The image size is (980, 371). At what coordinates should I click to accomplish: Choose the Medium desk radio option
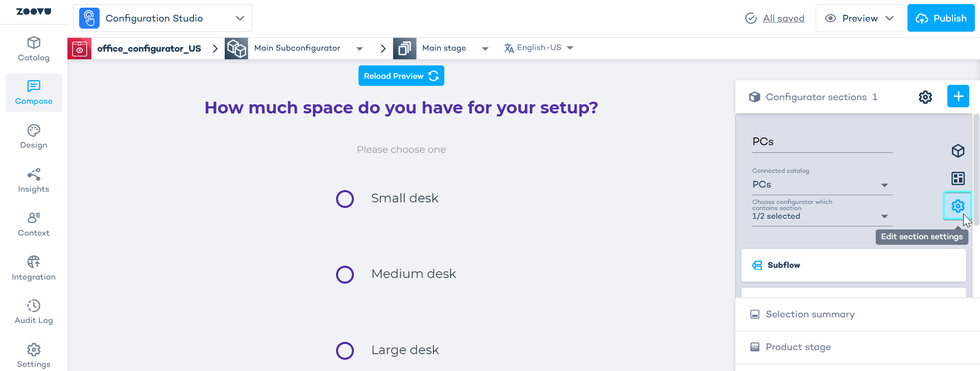[345, 274]
